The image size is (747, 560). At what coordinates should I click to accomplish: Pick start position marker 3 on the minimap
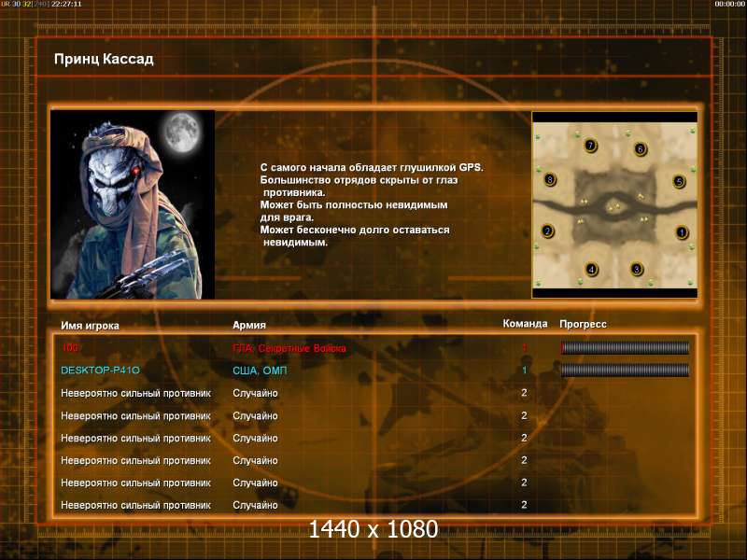636,269
